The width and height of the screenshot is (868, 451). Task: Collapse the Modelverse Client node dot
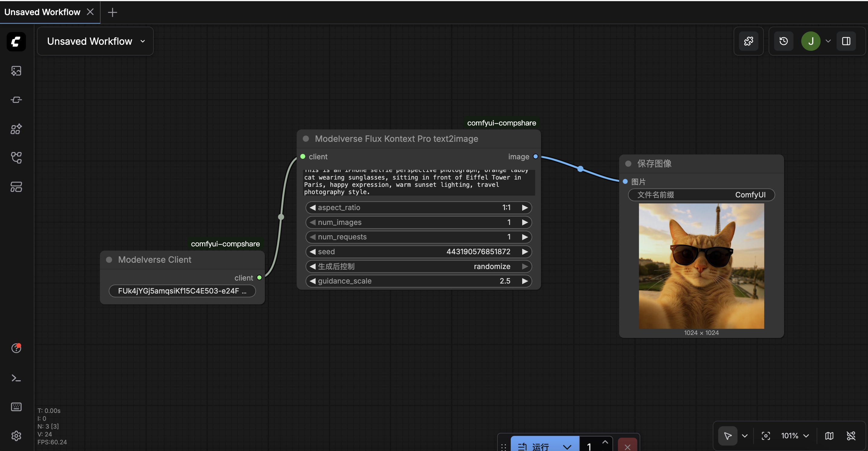tap(109, 259)
